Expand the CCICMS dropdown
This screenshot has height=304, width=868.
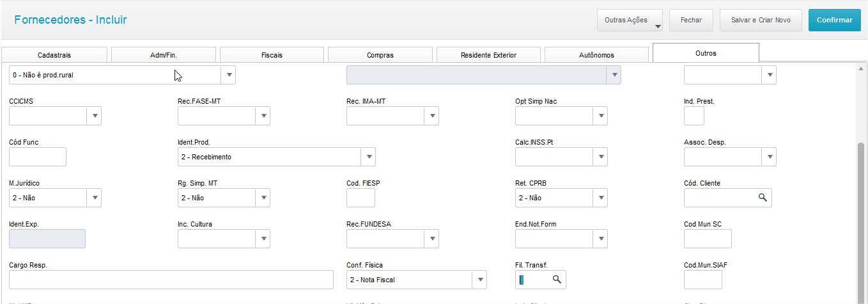(94, 116)
